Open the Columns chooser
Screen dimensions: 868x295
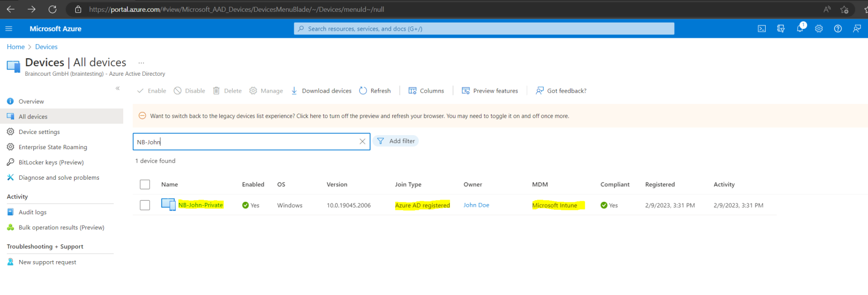[426, 90]
